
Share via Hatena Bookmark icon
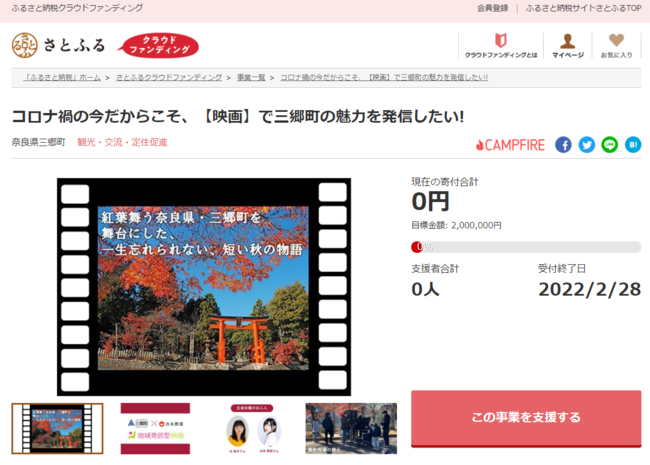632,145
